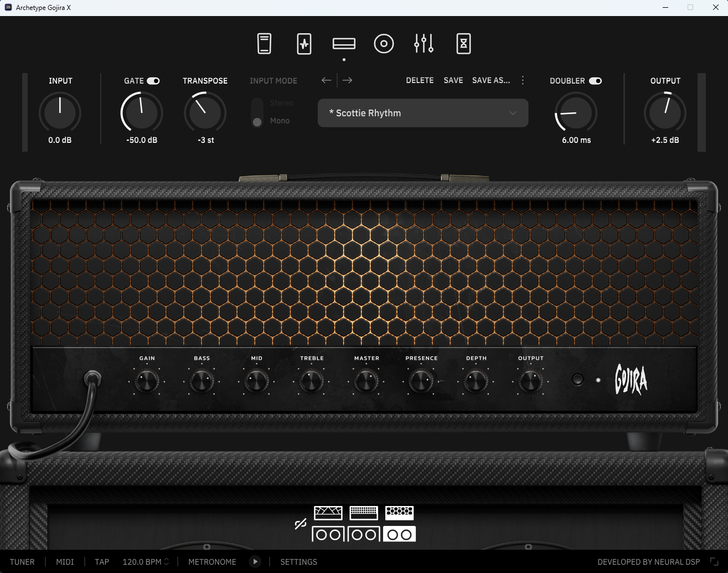The height and width of the screenshot is (573, 728).
Task: Open Settings from the bottom bar
Action: tap(298, 562)
